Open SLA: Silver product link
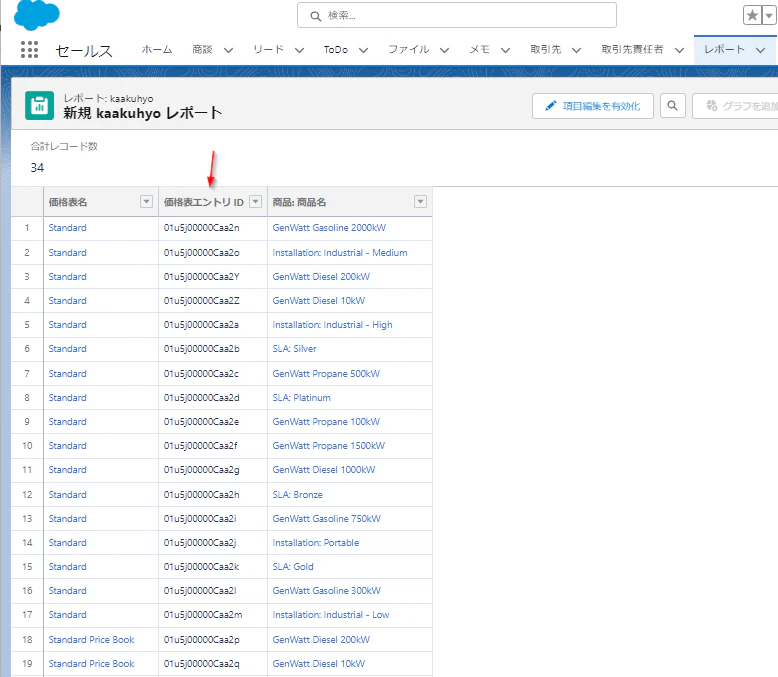Screen dimensions: 778x677 coord(294,349)
